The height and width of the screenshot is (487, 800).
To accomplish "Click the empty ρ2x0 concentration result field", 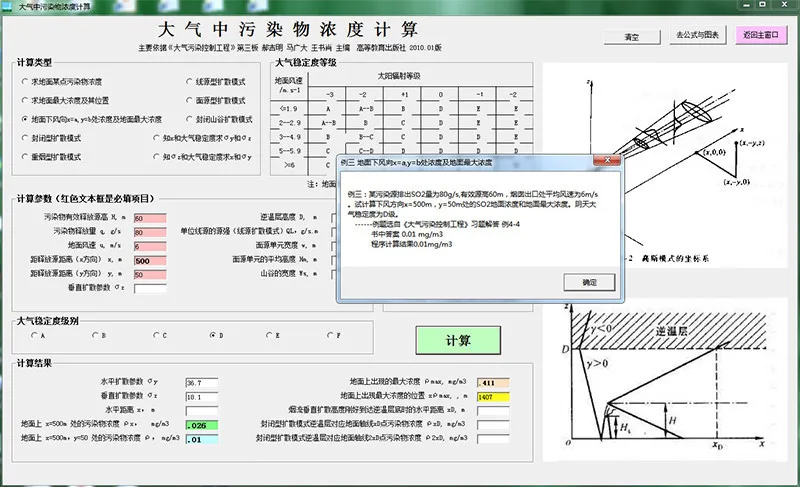I will pyautogui.click(x=493, y=439).
